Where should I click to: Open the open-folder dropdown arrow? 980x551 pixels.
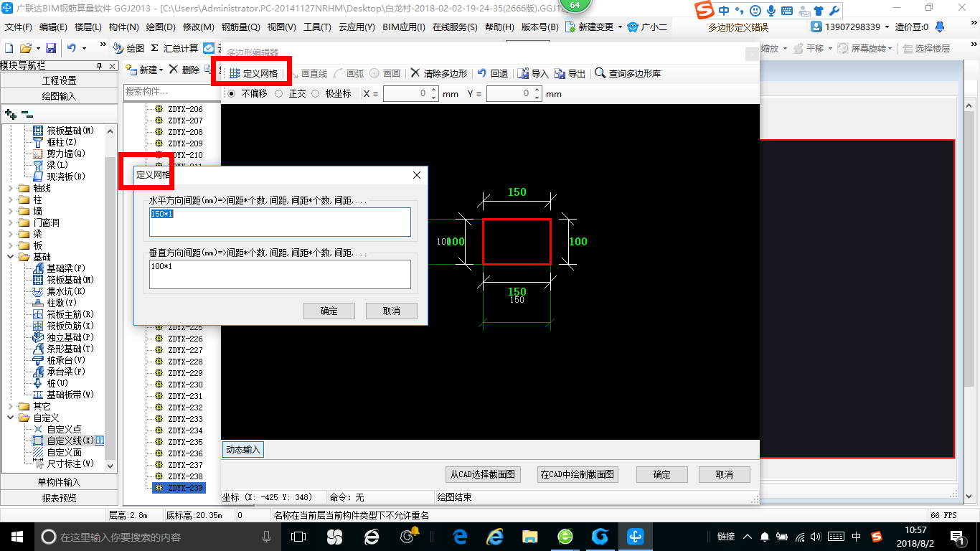click(x=37, y=48)
